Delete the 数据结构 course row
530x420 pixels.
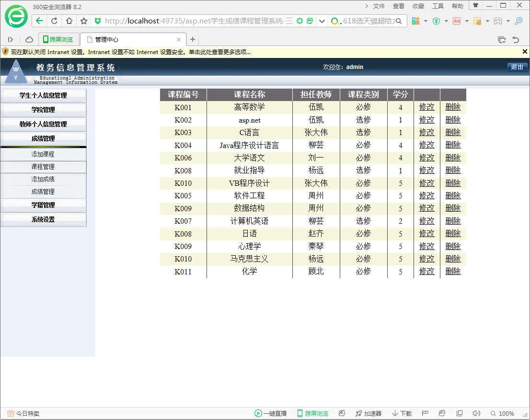click(x=453, y=208)
